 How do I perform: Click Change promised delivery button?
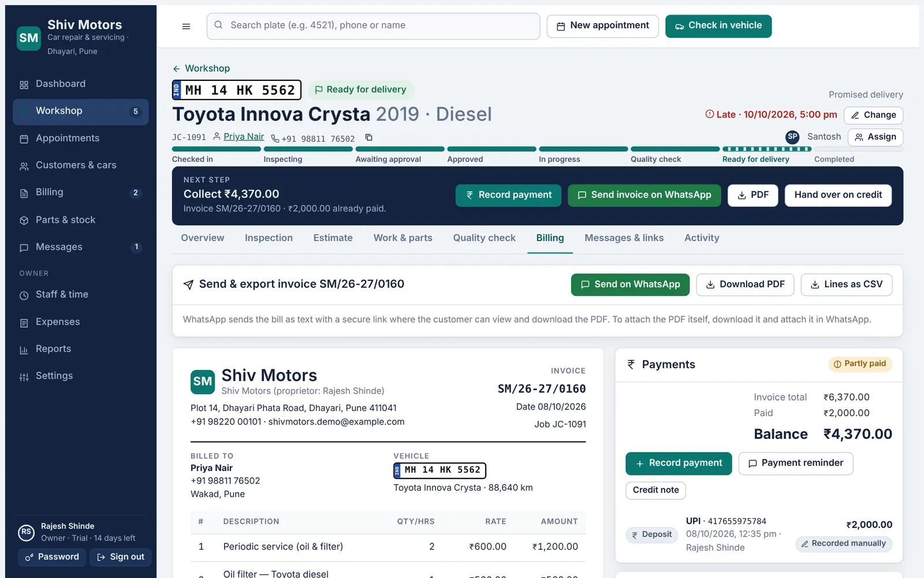tap(873, 115)
